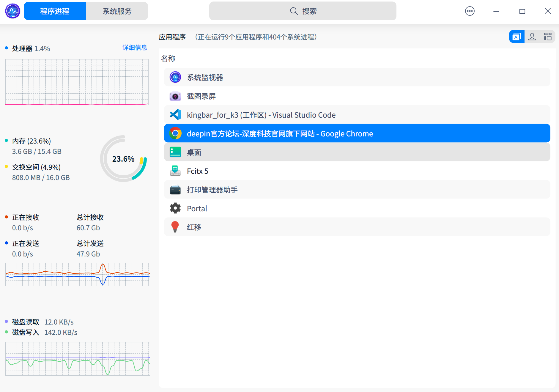
Task: Toggle the applications view mode button
Action: [x=517, y=36]
